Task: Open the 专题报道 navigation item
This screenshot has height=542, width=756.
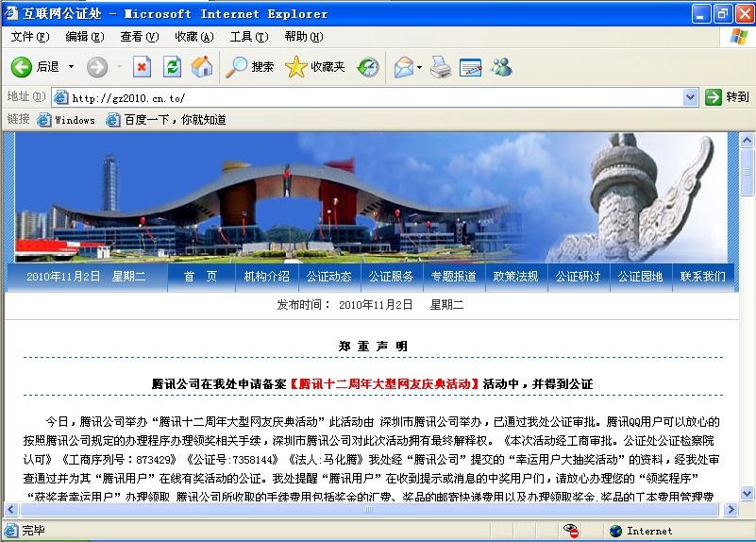Action: pyautogui.click(x=454, y=277)
